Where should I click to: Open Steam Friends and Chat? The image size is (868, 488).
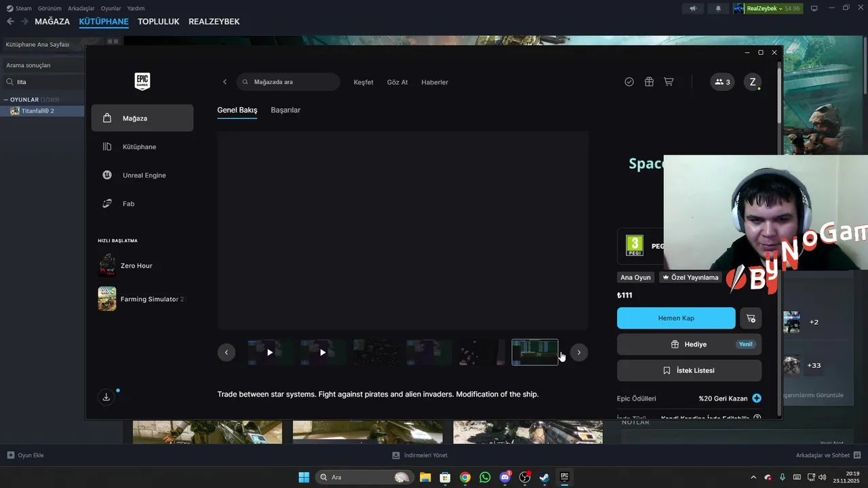pyautogui.click(x=828, y=455)
